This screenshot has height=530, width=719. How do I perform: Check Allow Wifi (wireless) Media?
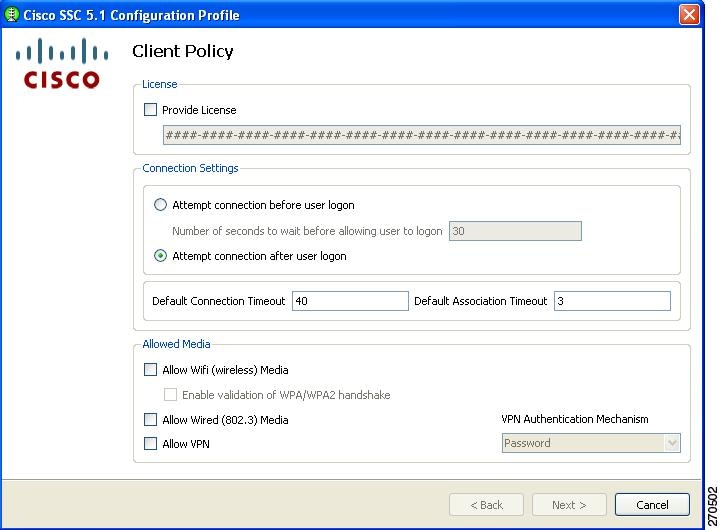(150, 370)
